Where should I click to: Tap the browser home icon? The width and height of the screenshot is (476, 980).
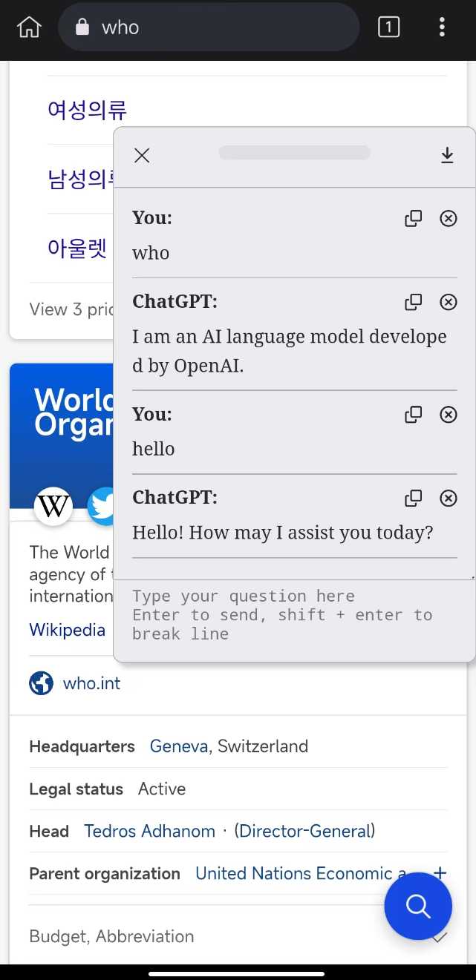pyautogui.click(x=29, y=27)
